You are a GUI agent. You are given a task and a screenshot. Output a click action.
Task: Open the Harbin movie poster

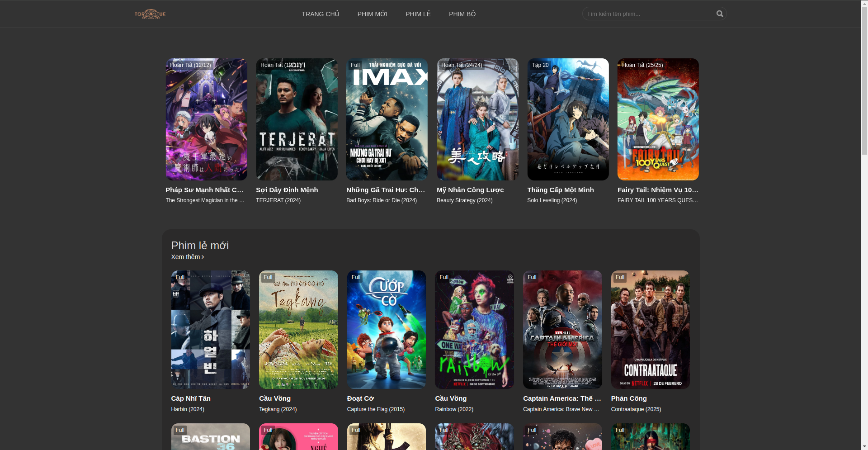211,330
